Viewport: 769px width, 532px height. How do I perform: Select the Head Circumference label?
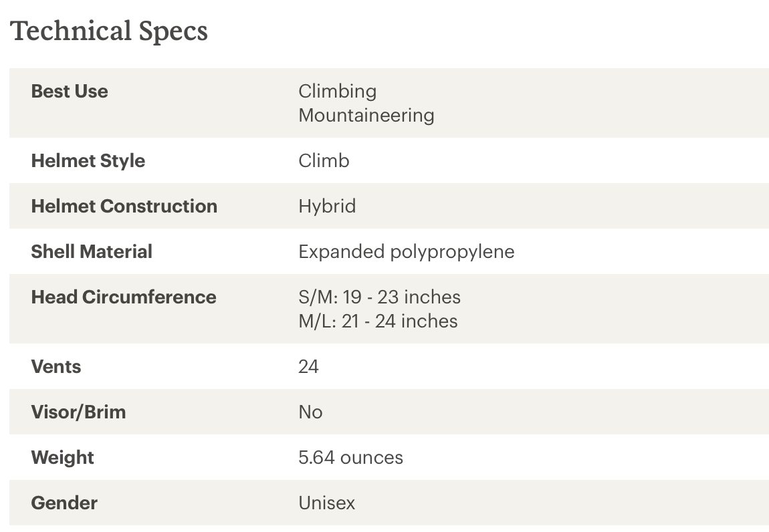click(x=124, y=297)
